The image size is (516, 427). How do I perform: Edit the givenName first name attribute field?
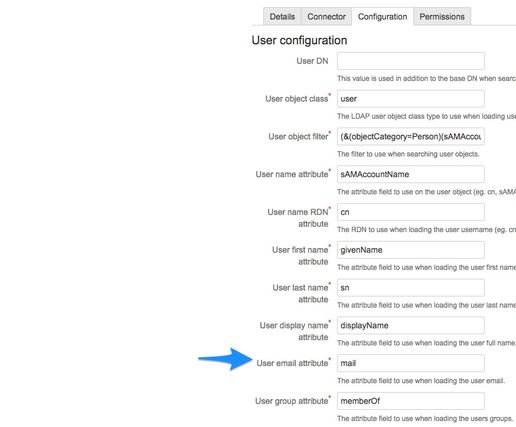tap(411, 250)
